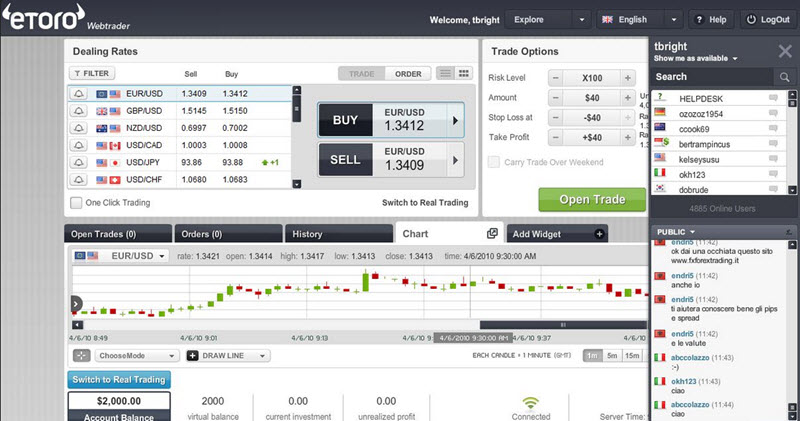Click the search magnifier icon in chat panel

[x=785, y=77]
